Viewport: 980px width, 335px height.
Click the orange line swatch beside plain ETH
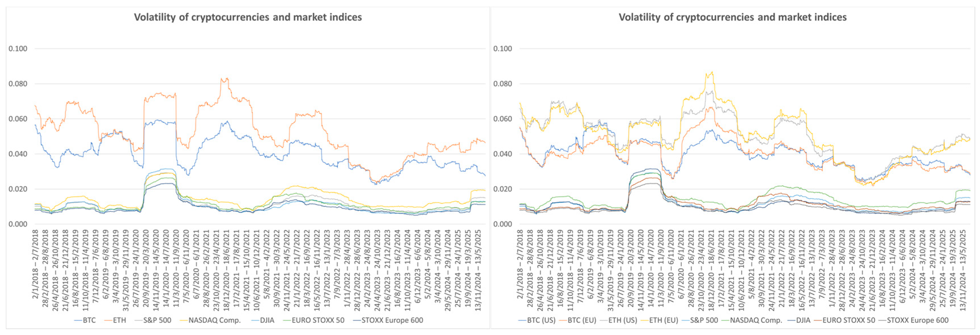[108, 321]
